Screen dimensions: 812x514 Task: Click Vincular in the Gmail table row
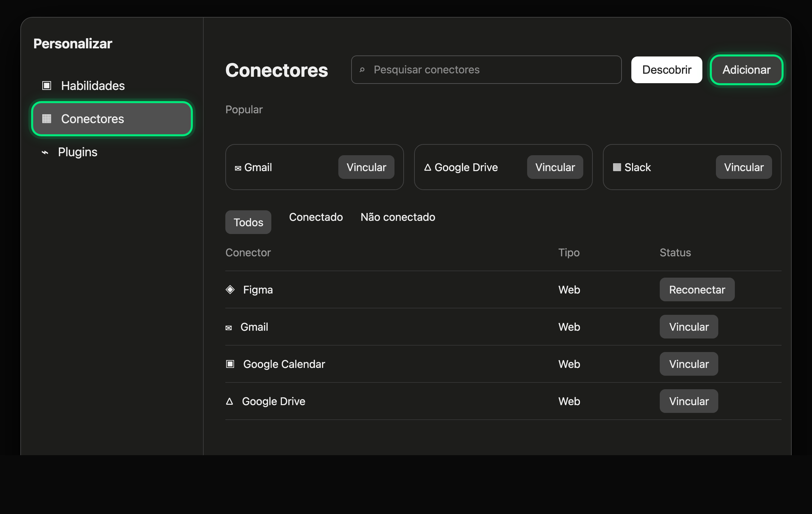click(689, 327)
